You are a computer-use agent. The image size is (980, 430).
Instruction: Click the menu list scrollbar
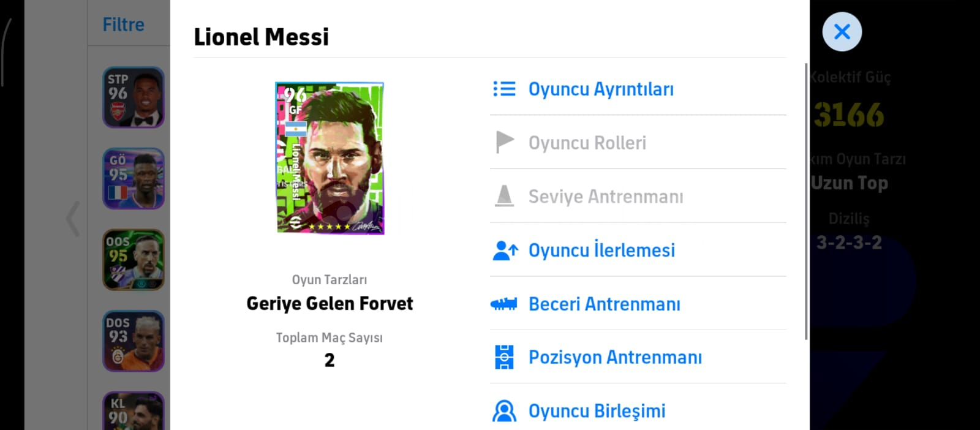806,201
